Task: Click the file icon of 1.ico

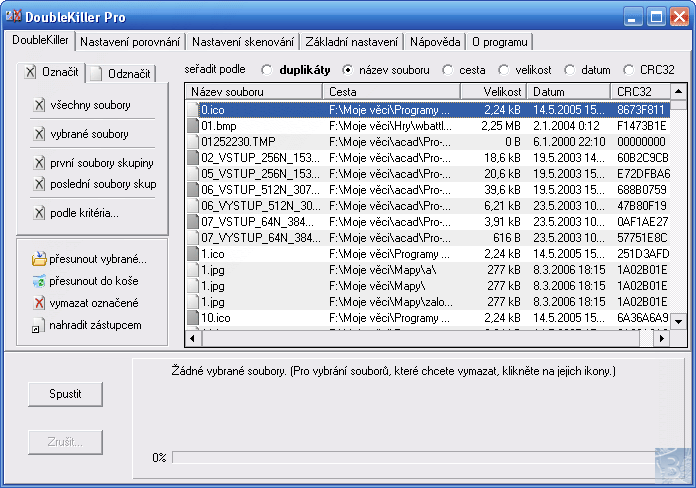Action: (193, 254)
